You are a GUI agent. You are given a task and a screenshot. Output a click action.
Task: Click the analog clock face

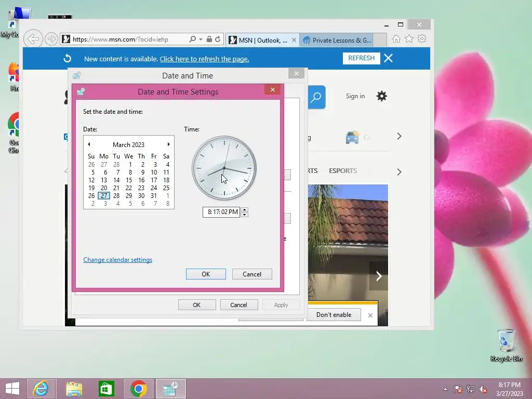(224, 168)
